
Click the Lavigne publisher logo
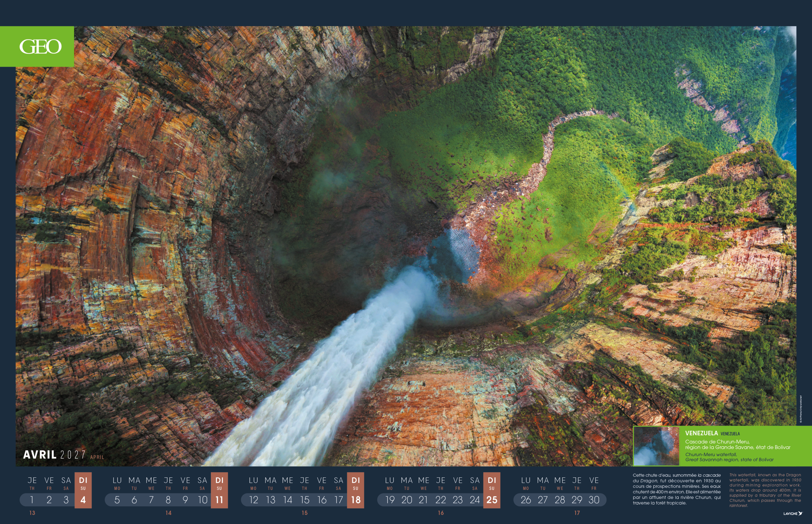point(792,514)
